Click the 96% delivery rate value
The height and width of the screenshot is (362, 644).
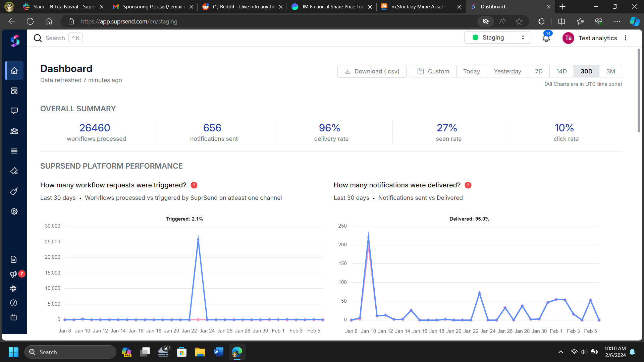click(330, 128)
